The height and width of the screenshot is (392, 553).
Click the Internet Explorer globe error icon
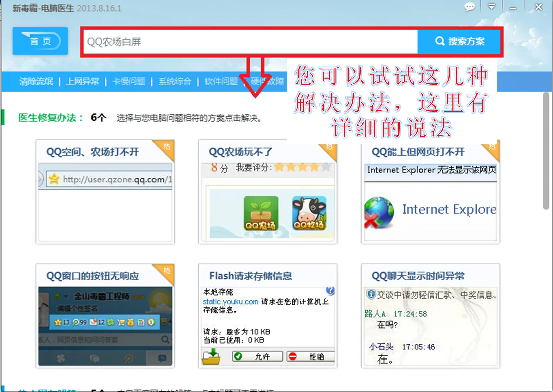379,212
